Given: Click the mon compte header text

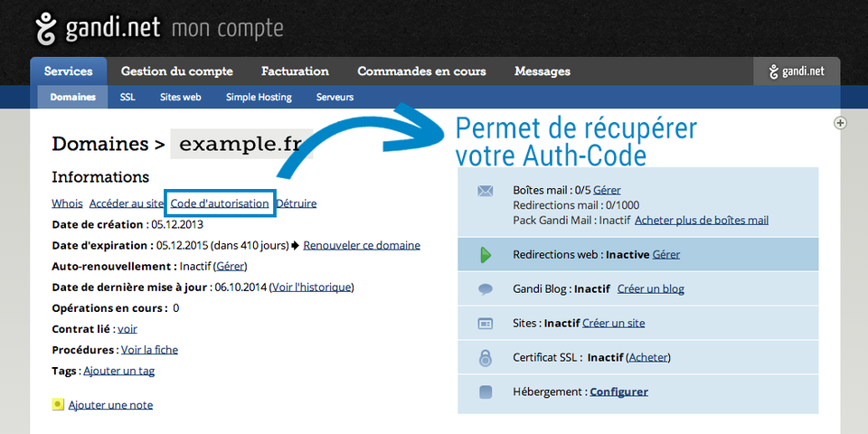Looking at the screenshot, I should point(228,28).
